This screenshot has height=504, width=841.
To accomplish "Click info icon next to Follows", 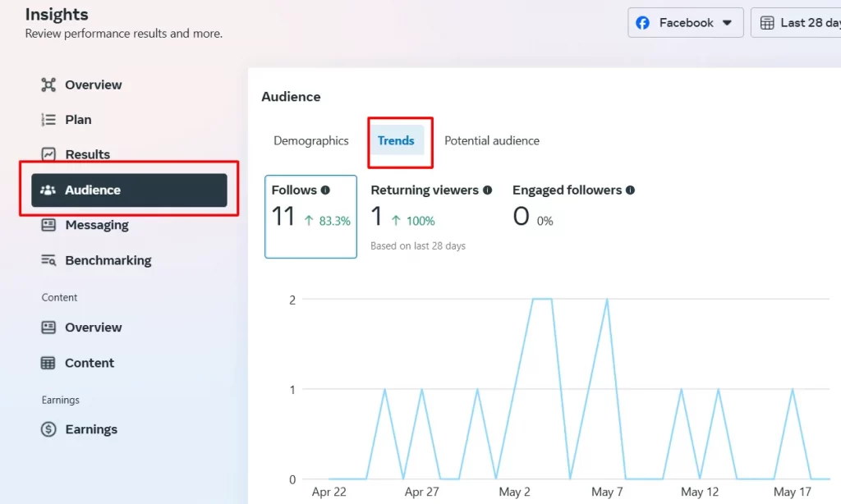I will click(x=325, y=190).
